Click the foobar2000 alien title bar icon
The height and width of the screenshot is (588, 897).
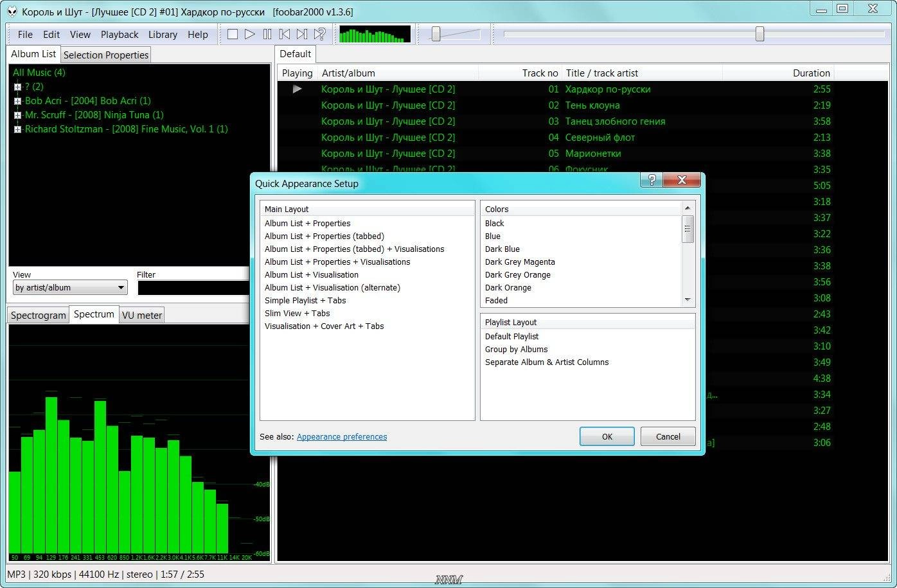coord(12,12)
